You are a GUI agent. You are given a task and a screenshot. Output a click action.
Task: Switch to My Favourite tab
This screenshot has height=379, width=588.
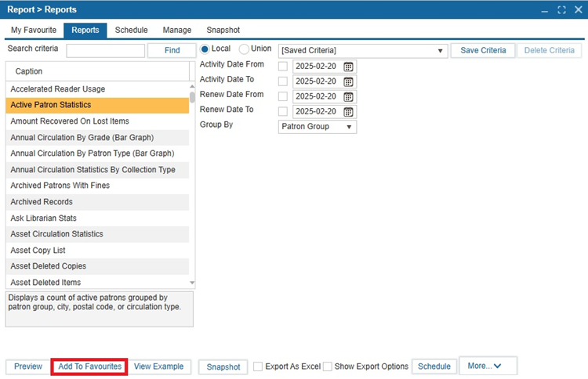point(34,30)
